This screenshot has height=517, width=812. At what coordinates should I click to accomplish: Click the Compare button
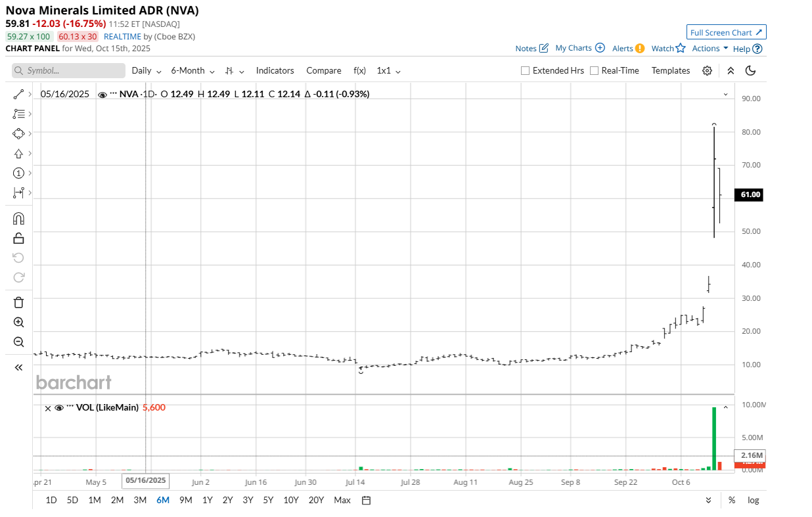[x=324, y=70]
